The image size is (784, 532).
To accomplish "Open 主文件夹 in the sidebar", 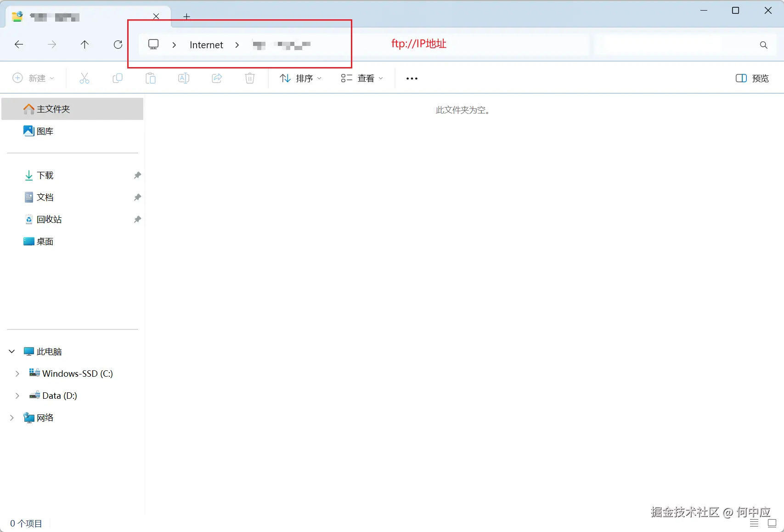I will [73, 109].
